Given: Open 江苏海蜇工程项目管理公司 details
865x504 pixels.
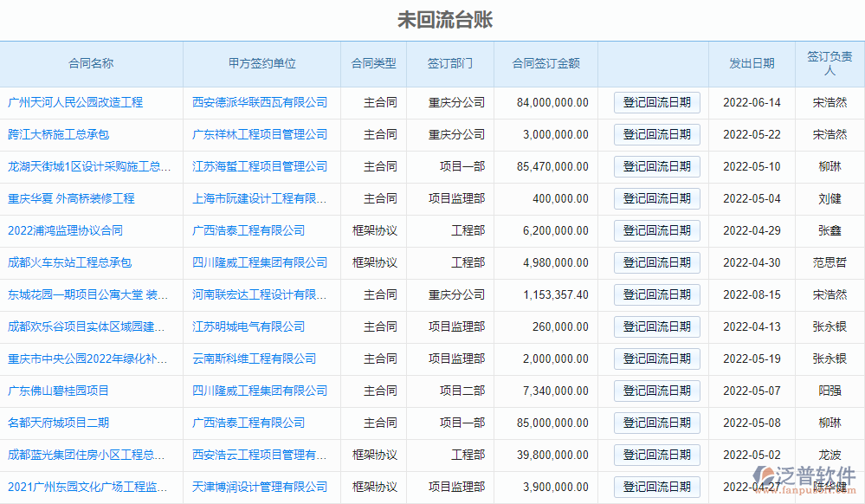Looking at the screenshot, I should (259, 166).
